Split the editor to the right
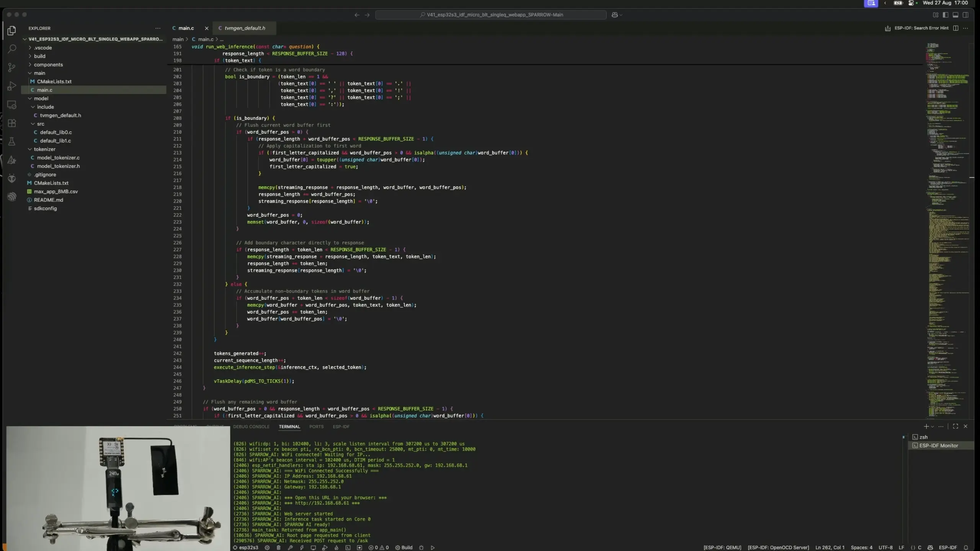Viewport: 980px width, 551px height. [x=955, y=28]
